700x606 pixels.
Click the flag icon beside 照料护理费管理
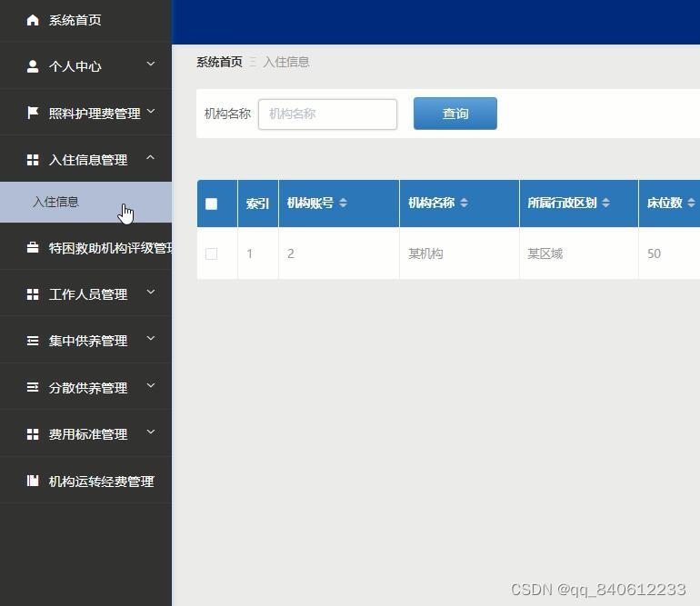coord(33,113)
